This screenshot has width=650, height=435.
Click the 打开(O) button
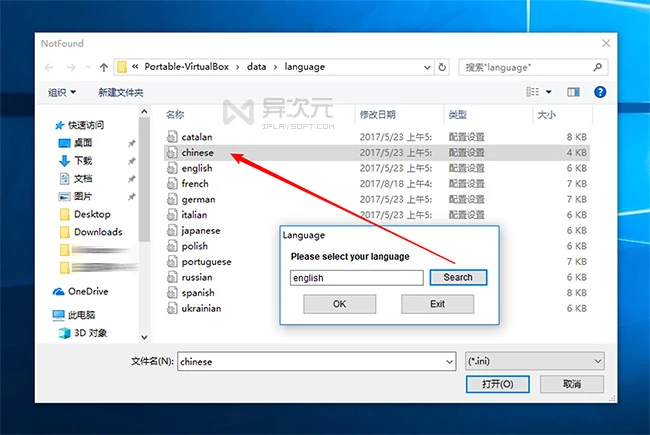coord(497,384)
